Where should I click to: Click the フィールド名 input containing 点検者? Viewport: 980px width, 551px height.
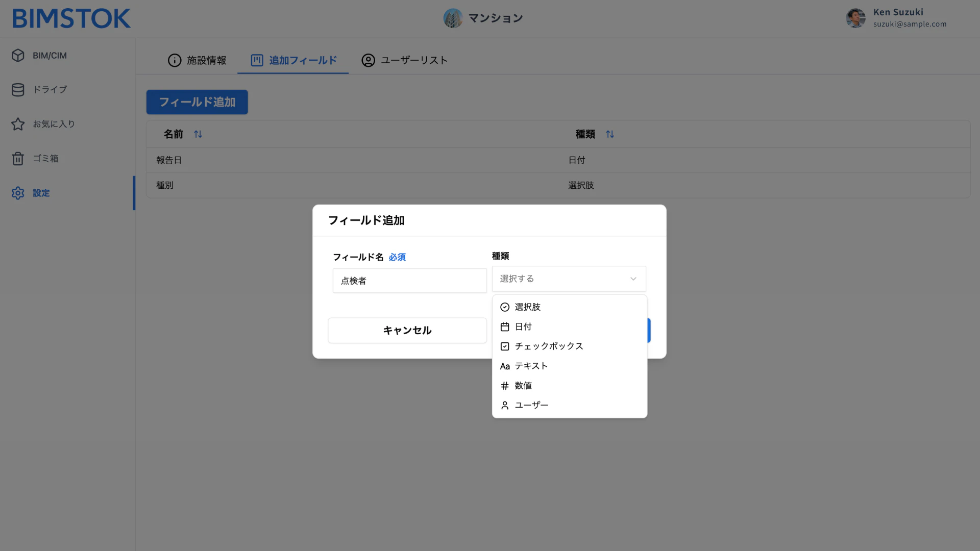point(409,281)
